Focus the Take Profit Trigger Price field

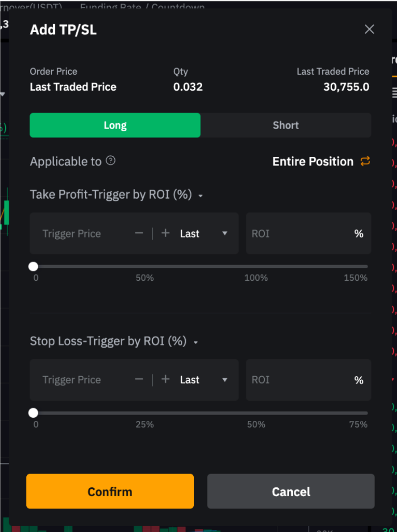click(79, 233)
